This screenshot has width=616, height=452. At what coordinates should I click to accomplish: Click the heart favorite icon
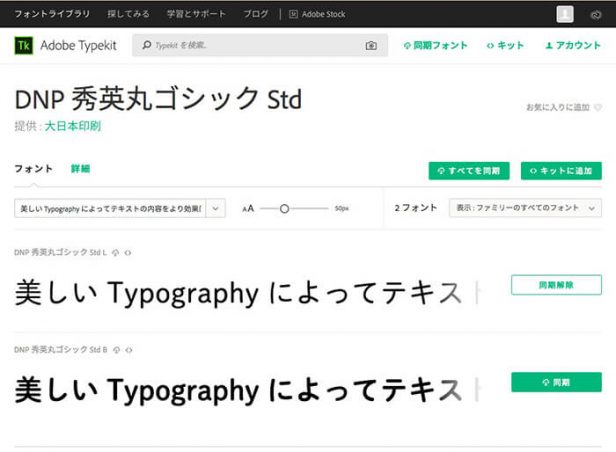pos(598,107)
